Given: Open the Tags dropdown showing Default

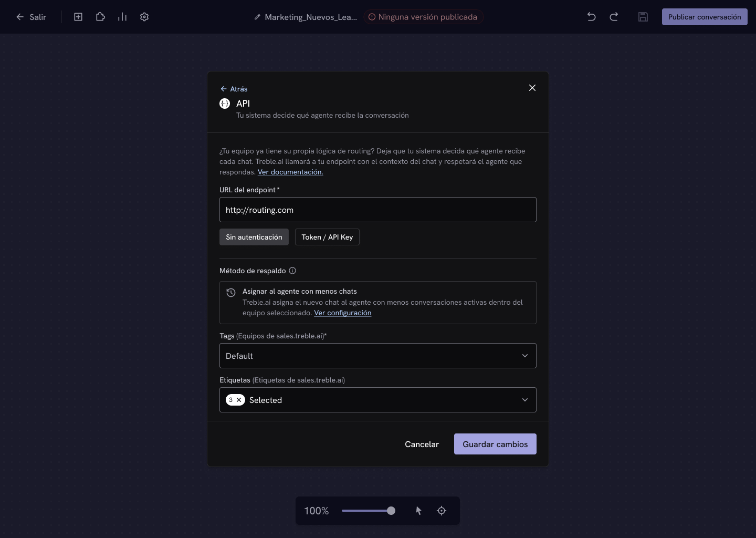Looking at the screenshot, I should 378,356.
